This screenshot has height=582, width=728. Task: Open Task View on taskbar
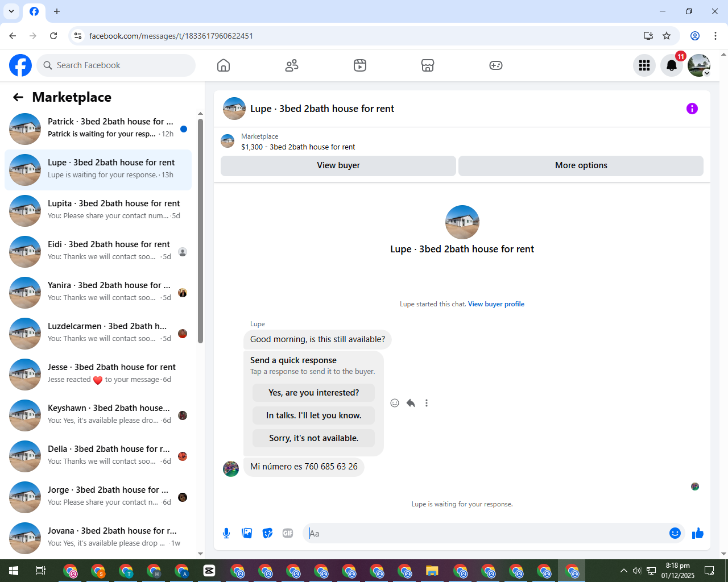point(41,571)
